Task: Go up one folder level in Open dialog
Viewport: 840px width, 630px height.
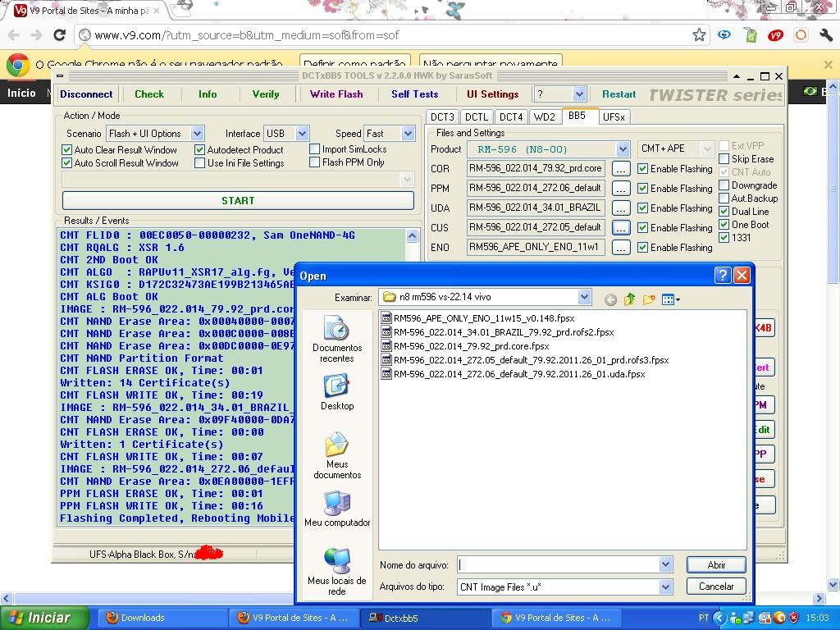Action: click(629, 299)
